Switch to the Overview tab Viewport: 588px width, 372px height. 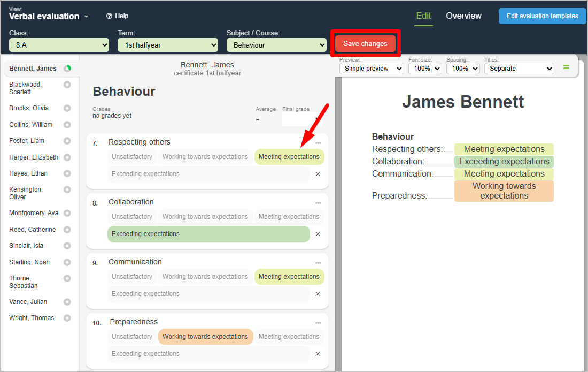(463, 16)
